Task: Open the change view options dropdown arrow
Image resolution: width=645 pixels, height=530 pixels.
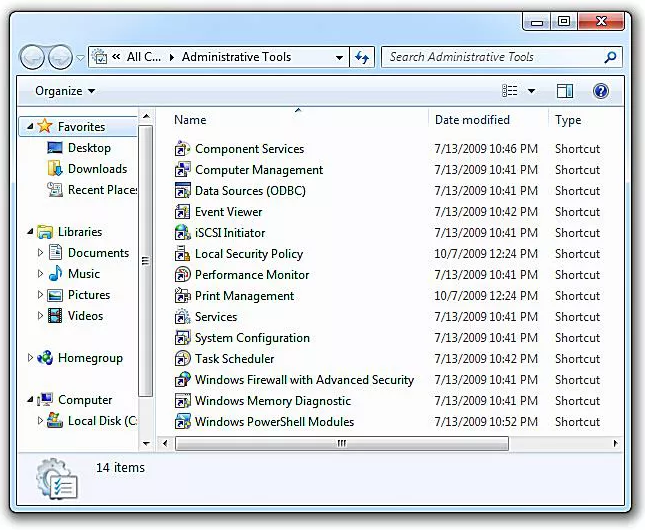Action: click(531, 91)
